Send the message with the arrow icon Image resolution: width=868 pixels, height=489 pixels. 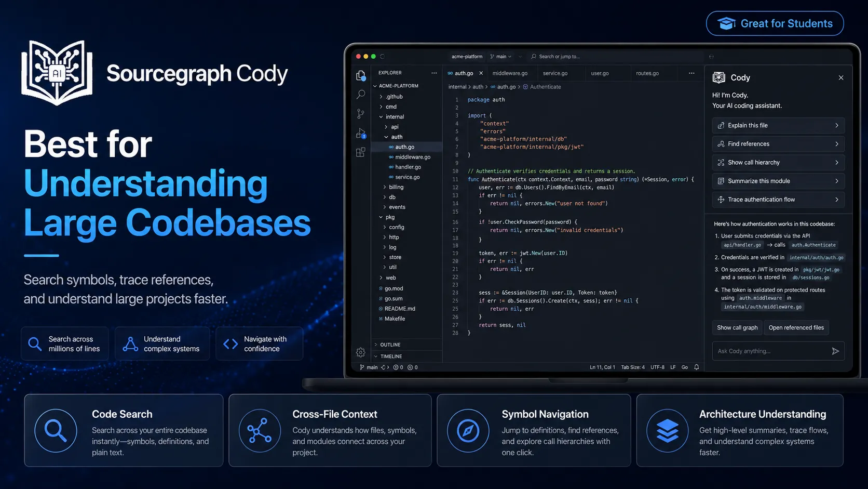[x=835, y=351]
